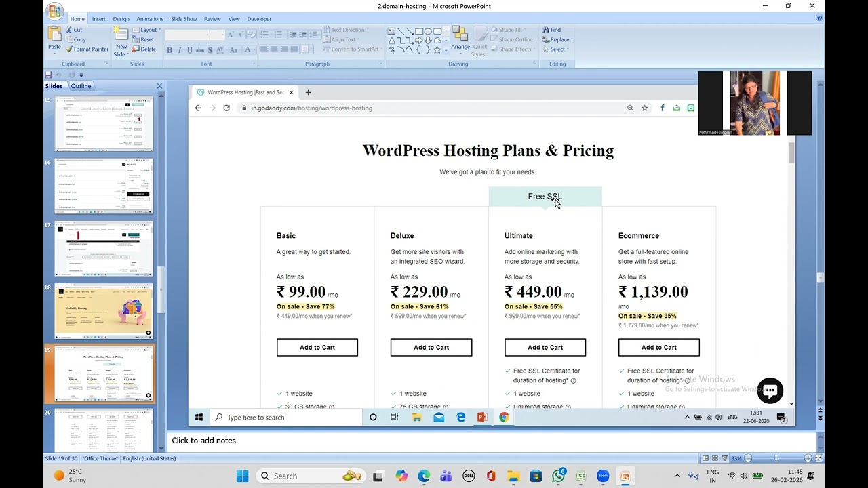The width and height of the screenshot is (868, 488).
Task: Open WhatsApp from the taskbar
Action: tap(558, 476)
